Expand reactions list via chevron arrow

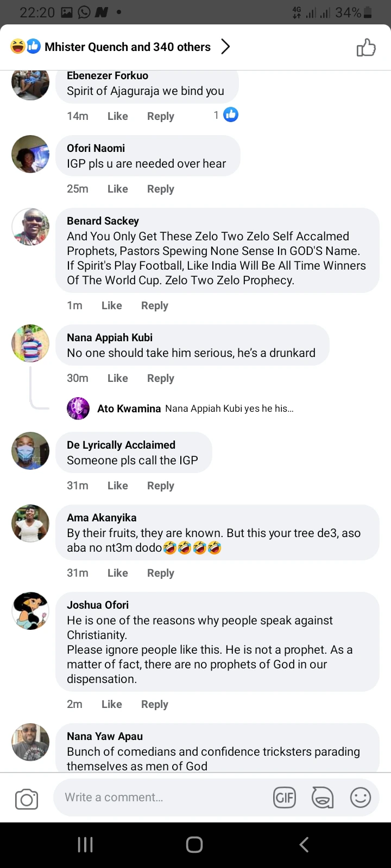(x=225, y=47)
